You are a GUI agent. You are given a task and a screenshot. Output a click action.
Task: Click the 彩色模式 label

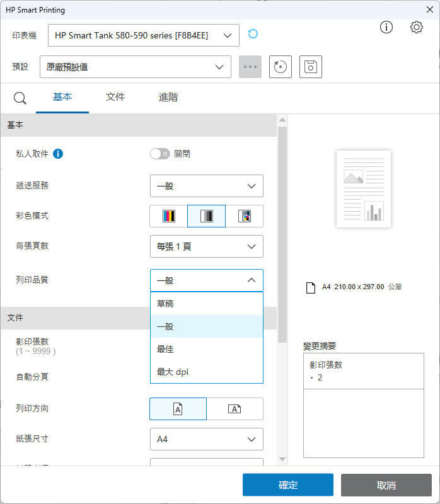tap(32, 215)
